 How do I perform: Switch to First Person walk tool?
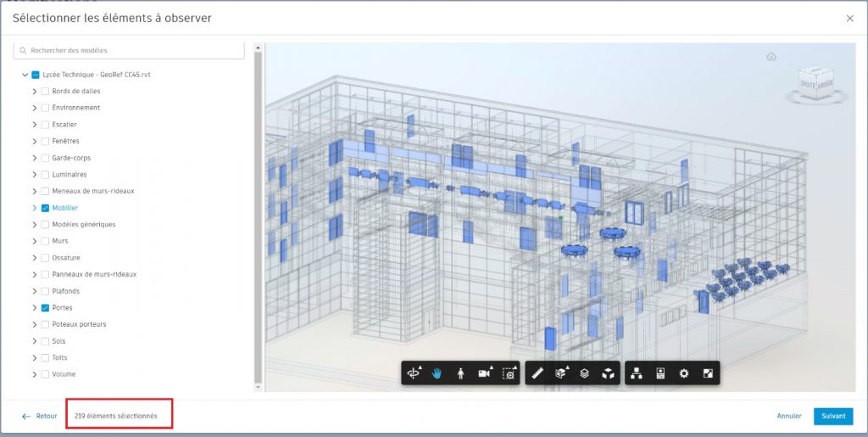click(460, 373)
